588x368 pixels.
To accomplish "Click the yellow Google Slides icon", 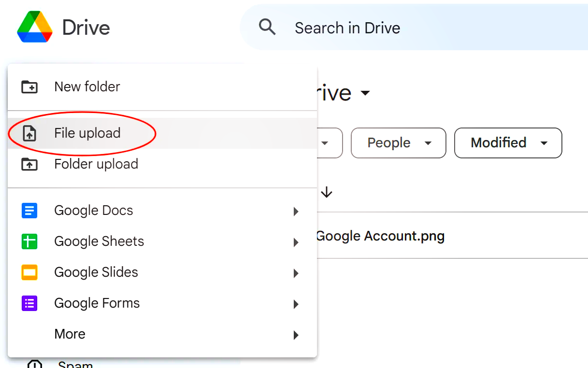I will tap(29, 272).
